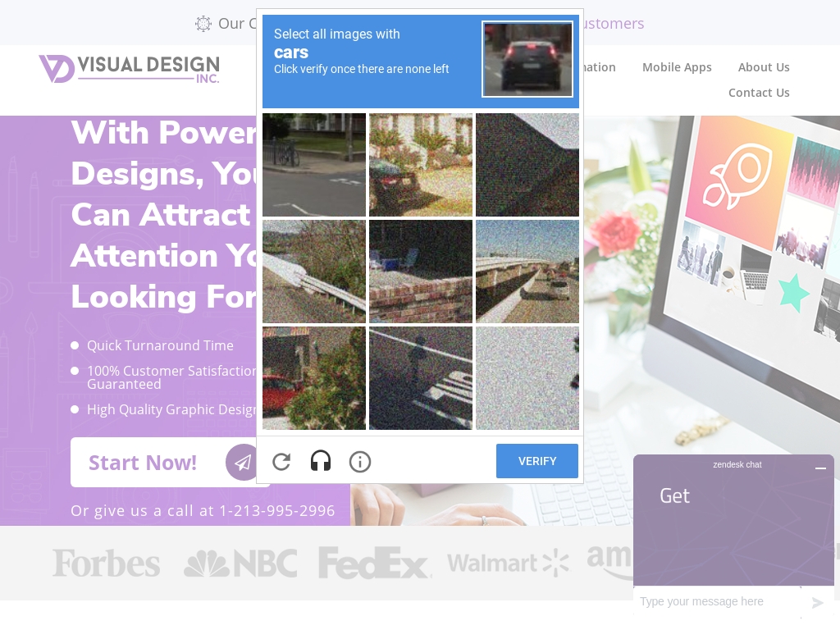Switch to the audio challenge headphones icon
Viewport: 840px width, 630px height.
pyautogui.click(x=321, y=461)
